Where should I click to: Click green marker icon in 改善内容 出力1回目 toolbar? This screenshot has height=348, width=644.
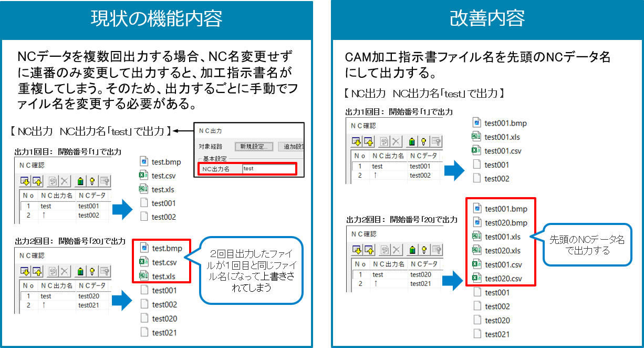(412, 141)
